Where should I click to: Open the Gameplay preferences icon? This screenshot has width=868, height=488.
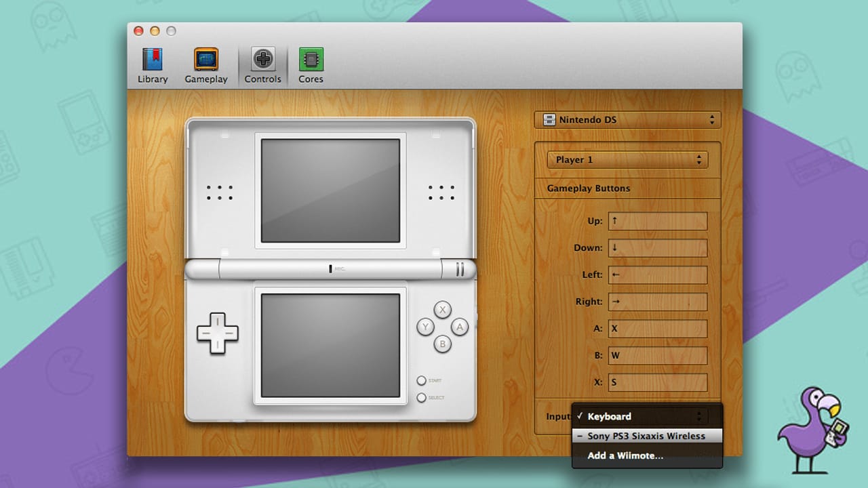pyautogui.click(x=206, y=66)
